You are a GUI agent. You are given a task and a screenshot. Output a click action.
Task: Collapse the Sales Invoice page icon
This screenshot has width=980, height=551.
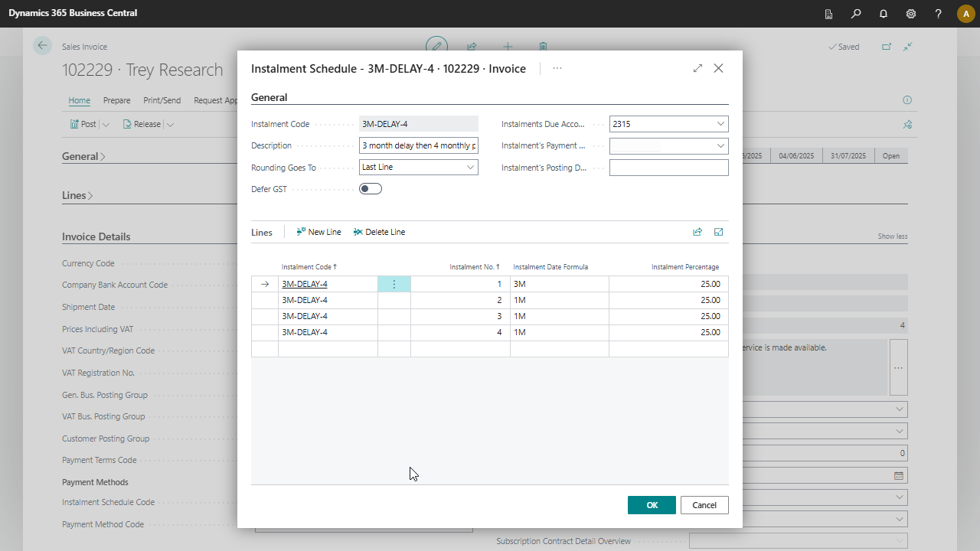[907, 47]
